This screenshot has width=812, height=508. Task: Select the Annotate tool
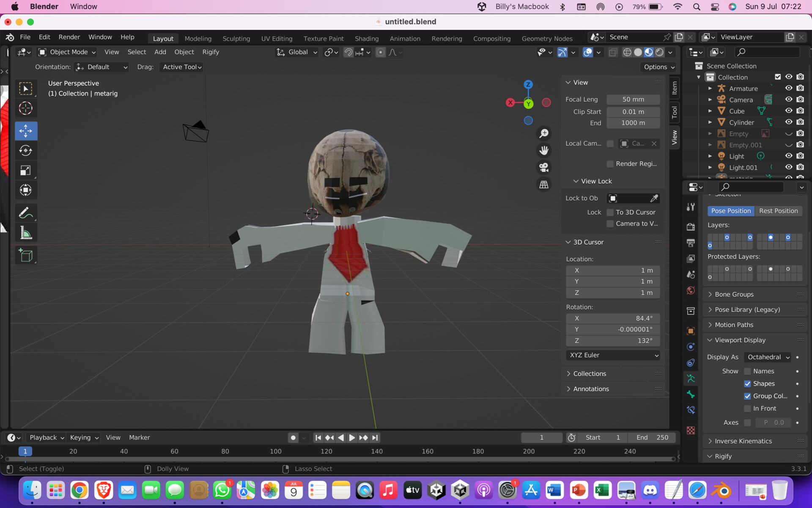click(x=26, y=213)
